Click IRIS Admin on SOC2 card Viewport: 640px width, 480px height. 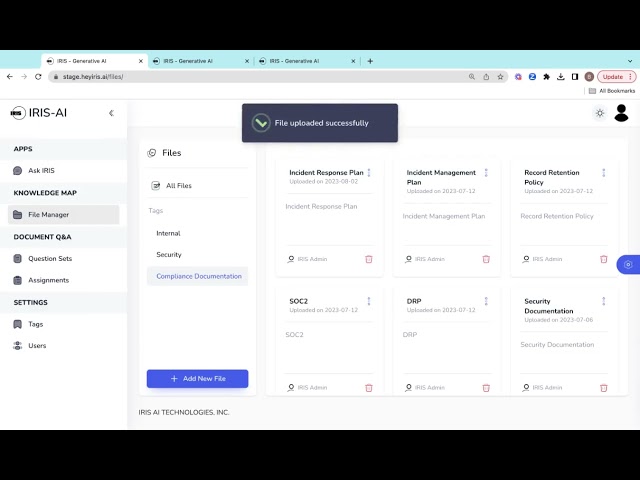312,388
